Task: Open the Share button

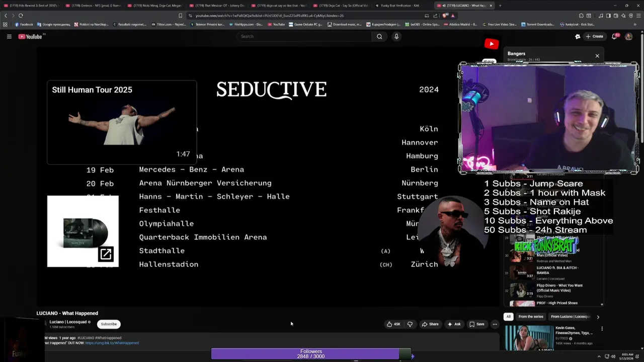Action: click(430, 324)
